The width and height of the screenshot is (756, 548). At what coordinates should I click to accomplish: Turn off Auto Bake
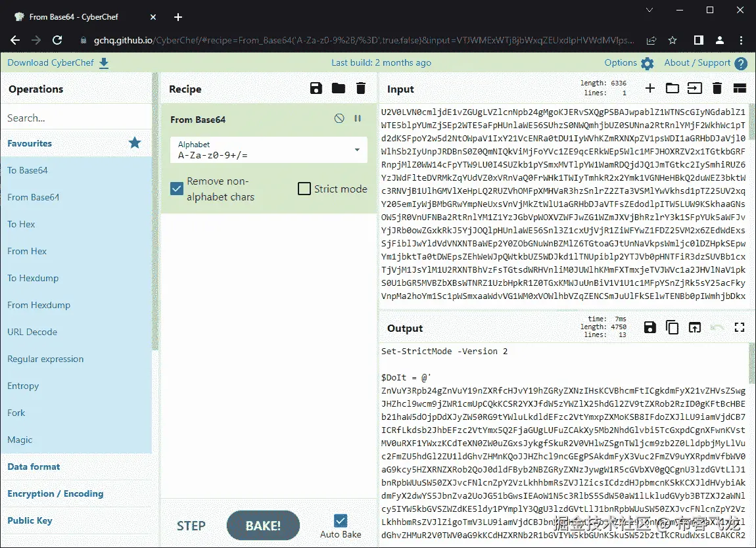point(340,519)
